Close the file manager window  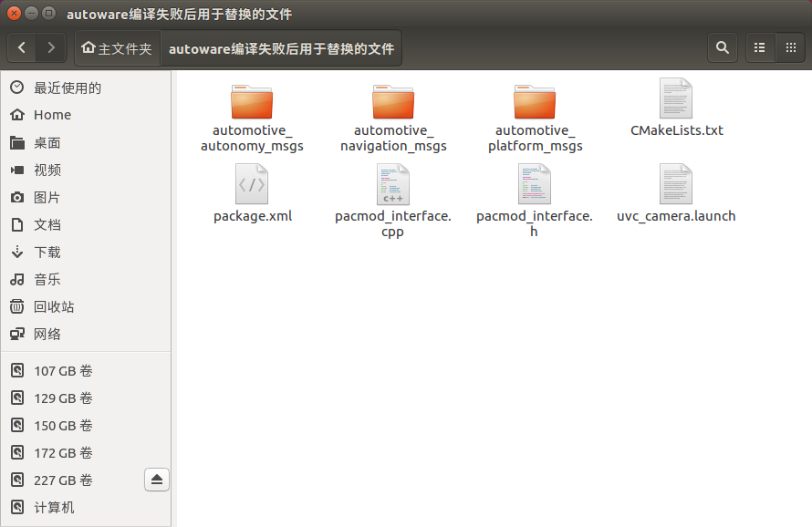point(14,14)
